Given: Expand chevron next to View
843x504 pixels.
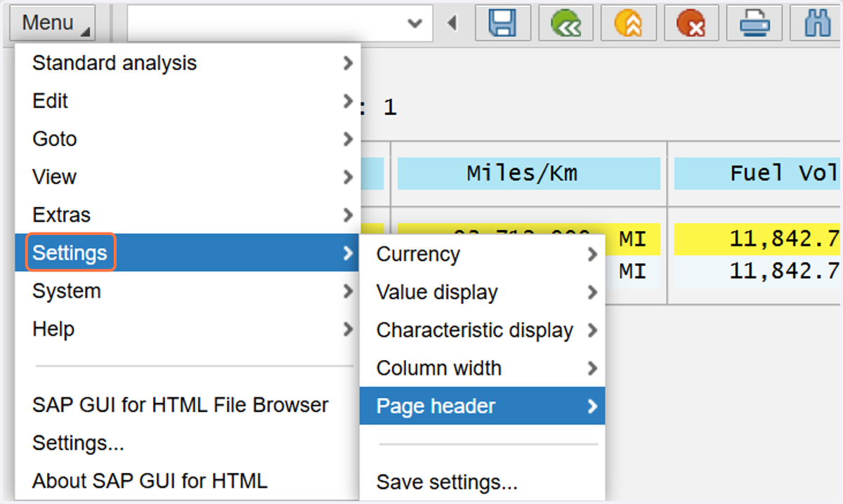Looking at the screenshot, I should click(x=348, y=177).
